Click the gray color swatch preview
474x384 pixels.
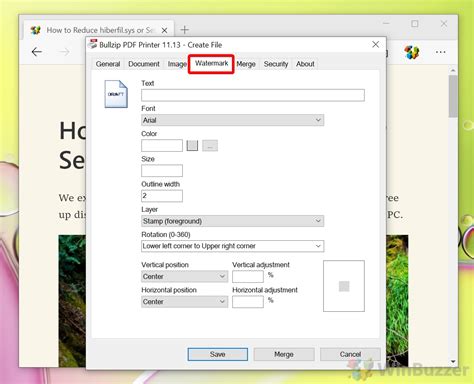click(x=192, y=145)
